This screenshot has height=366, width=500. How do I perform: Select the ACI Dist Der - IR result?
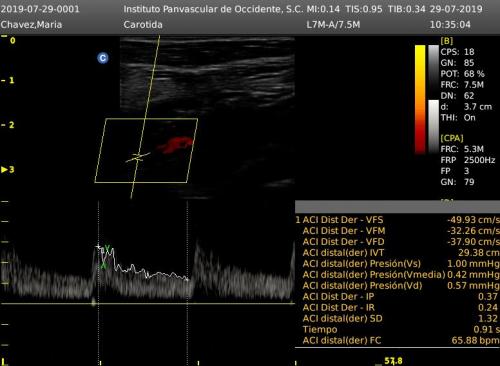[397, 308]
